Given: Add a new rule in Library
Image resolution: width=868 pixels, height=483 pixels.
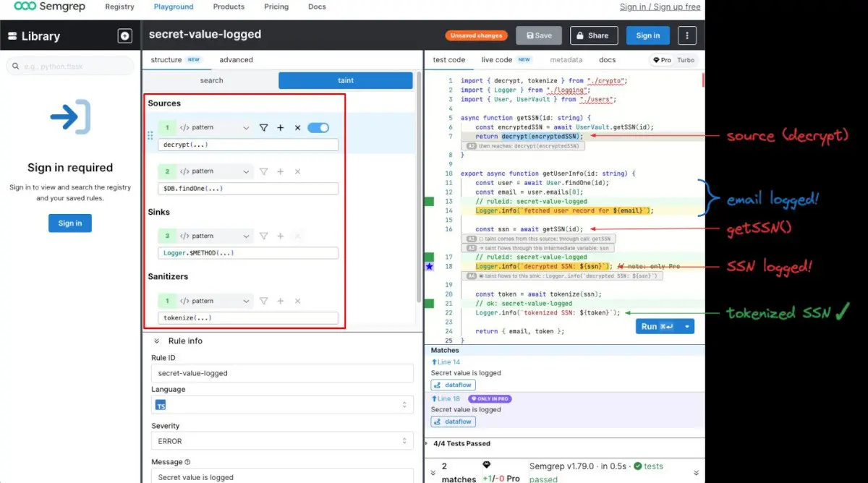Looking at the screenshot, I should [124, 35].
